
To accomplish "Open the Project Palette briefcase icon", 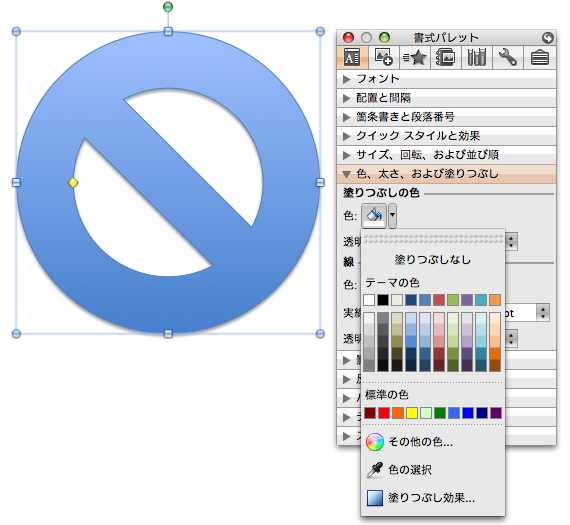I will click(x=539, y=57).
